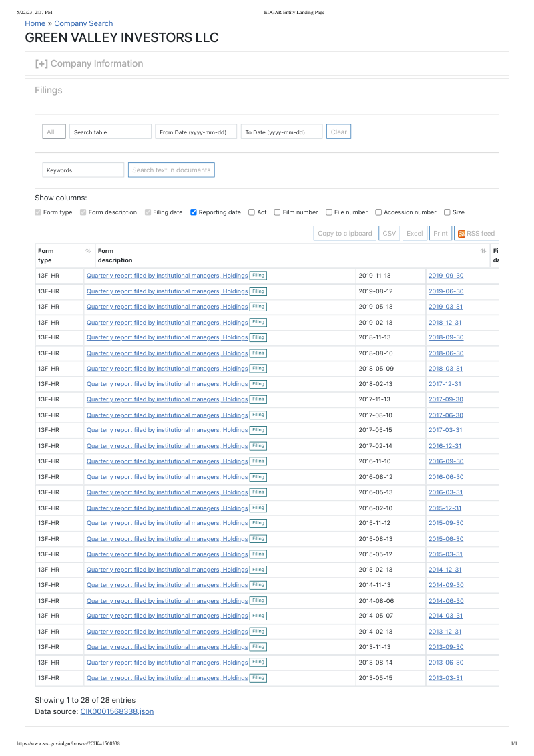Open reporting date 2013-03-31 link
This screenshot has width=534, height=756.
pyautogui.click(x=445, y=678)
